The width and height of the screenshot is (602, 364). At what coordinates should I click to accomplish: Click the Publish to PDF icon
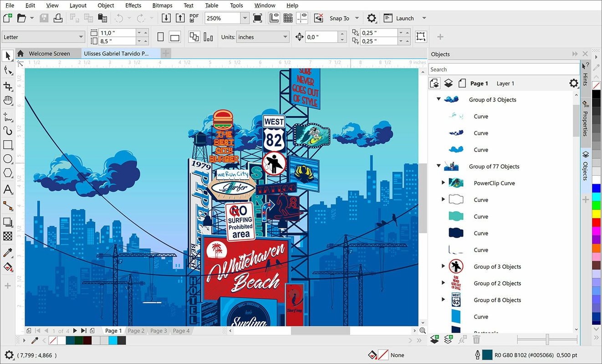pos(193,18)
